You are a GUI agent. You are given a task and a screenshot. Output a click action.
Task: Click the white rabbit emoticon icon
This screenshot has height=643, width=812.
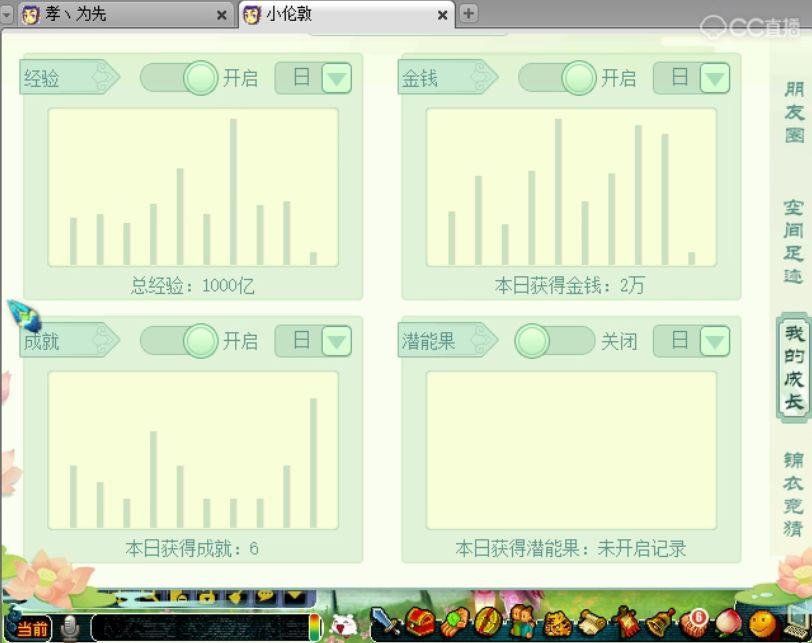tap(344, 625)
